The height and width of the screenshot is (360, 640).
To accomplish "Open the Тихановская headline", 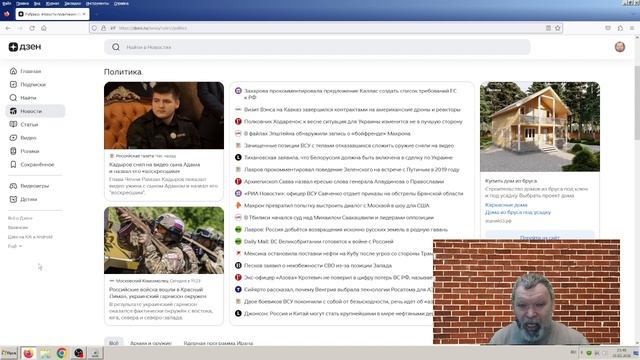I will coord(348,158).
